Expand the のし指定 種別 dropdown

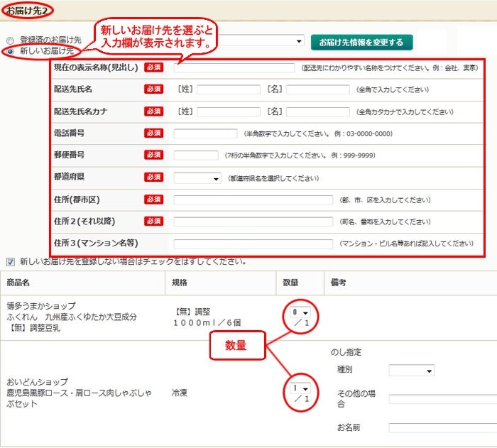pos(411,371)
